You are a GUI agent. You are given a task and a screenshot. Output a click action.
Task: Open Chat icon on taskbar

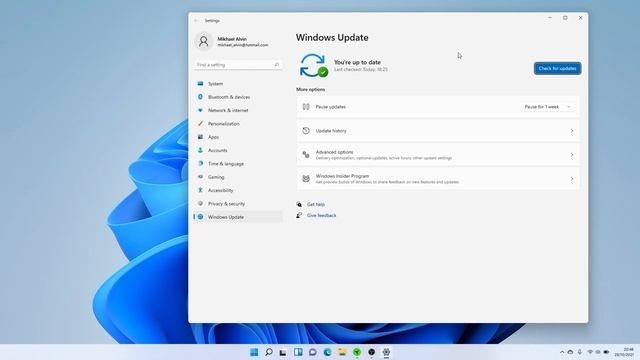(x=313, y=352)
